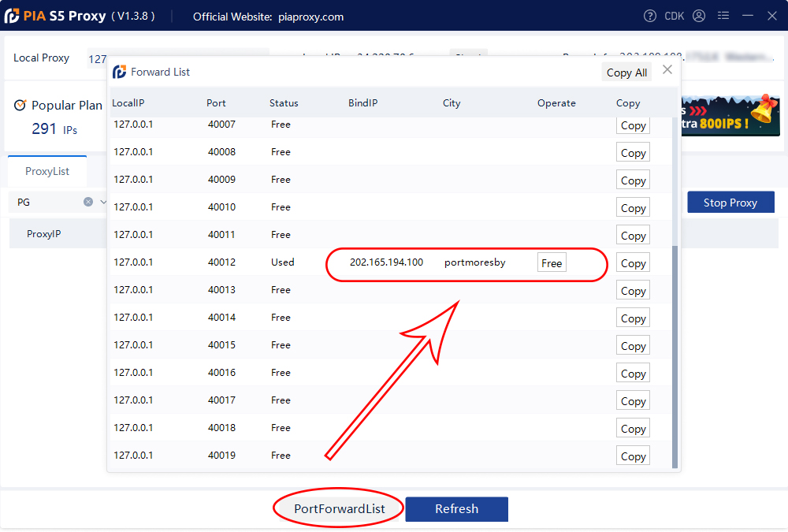Select the Used status cell
788x532 pixels.
click(x=283, y=262)
